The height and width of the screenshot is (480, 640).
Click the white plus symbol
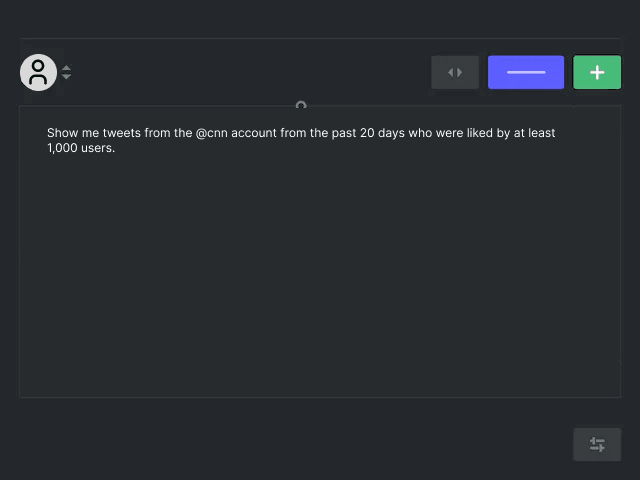pyautogui.click(x=597, y=73)
